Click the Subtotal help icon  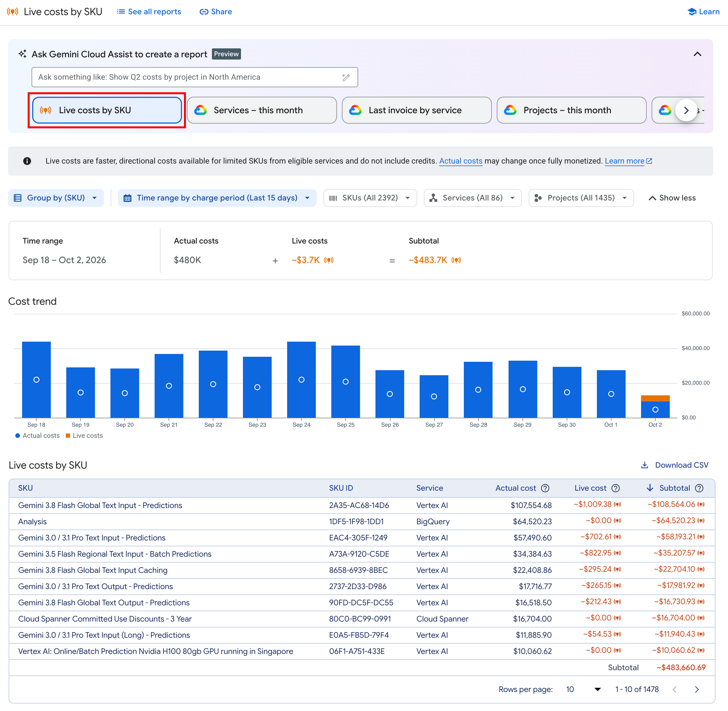[x=699, y=488]
